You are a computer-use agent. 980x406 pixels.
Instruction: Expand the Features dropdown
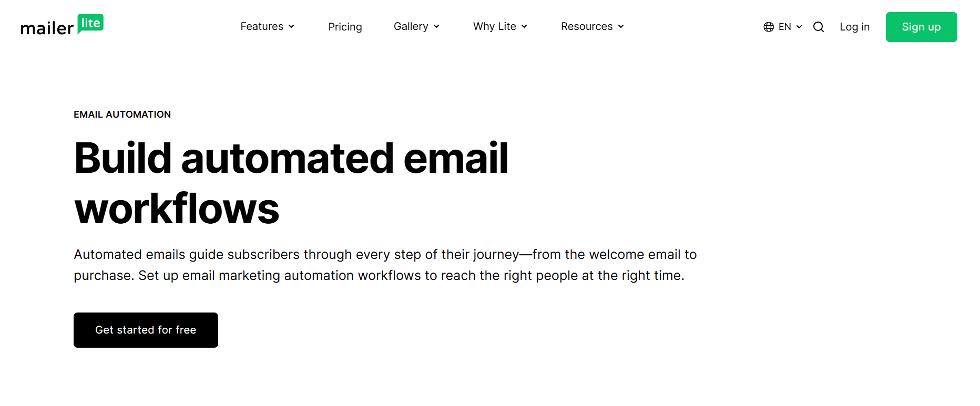coord(262,26)
